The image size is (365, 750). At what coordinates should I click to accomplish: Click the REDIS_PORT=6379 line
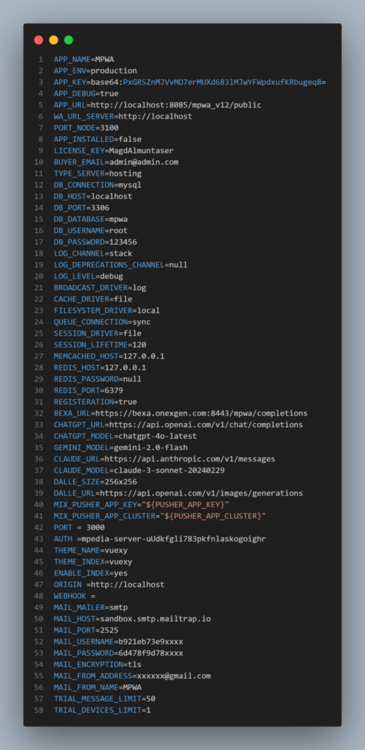[88, 391]
